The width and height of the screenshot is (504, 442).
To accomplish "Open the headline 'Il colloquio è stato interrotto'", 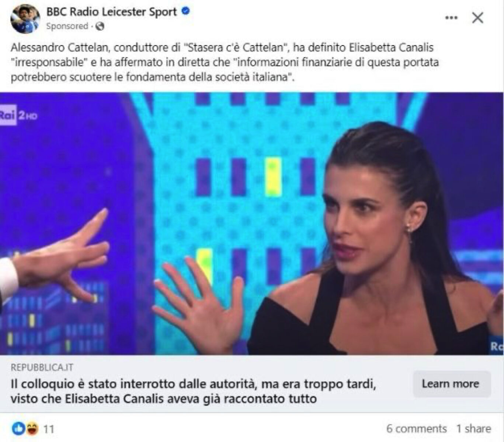I will tap(193, 391).
